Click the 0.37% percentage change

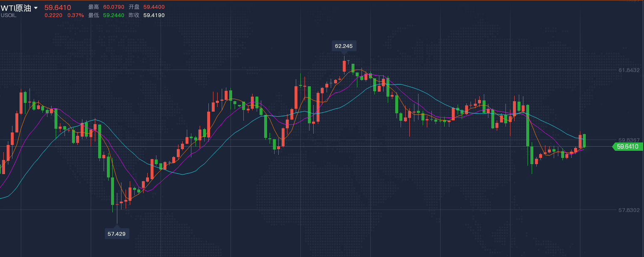tap(75, 15)
